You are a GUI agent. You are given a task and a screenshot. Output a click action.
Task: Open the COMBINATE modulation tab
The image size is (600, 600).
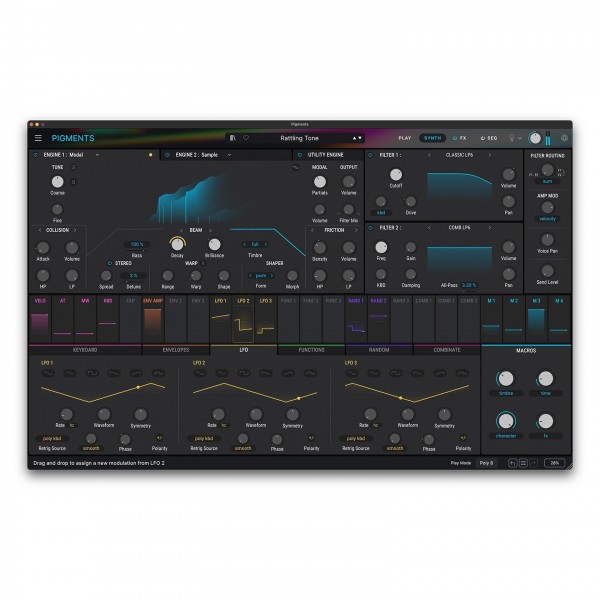pos(447,350)
